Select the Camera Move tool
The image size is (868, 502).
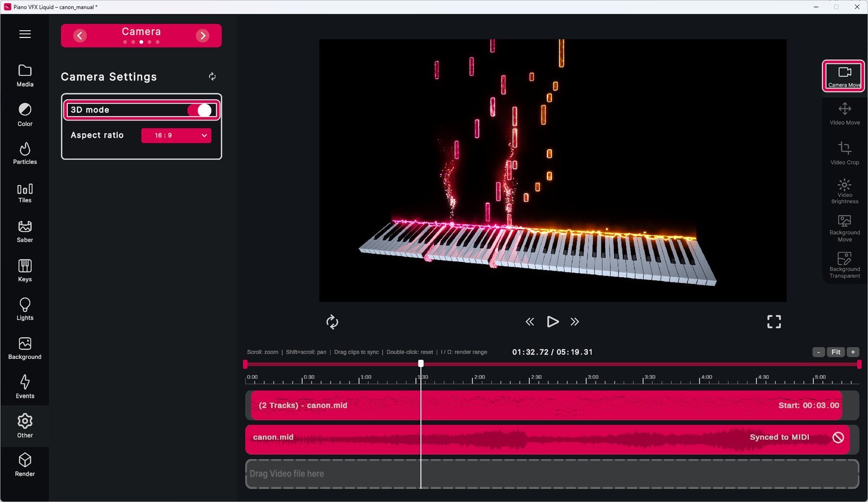844,76
